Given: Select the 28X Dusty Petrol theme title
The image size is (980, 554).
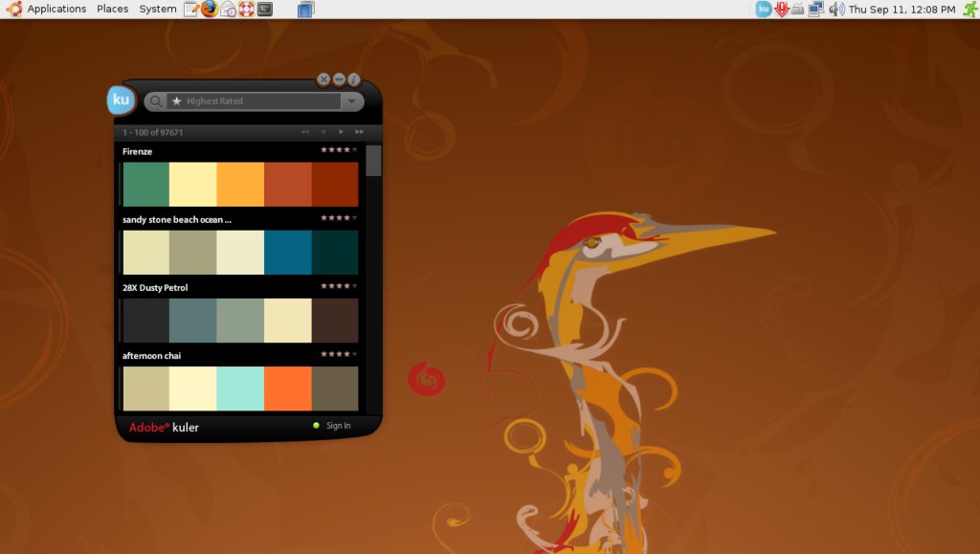Looking at the screenshot, I should point(155,288).
